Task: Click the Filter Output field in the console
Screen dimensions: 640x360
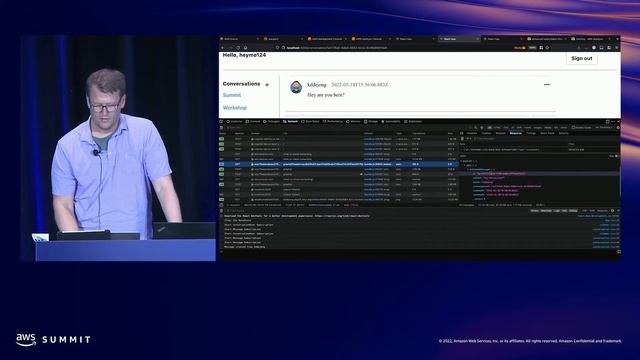Action: 376,211
